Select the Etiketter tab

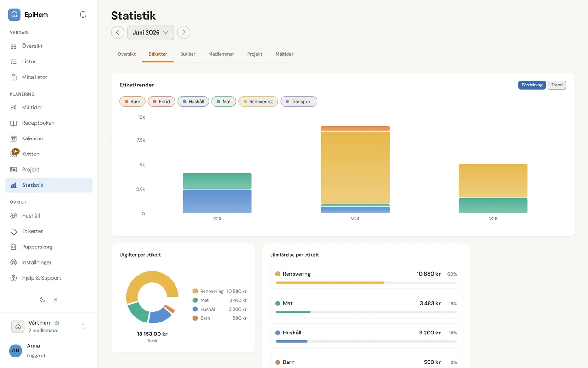pos(158,54)
